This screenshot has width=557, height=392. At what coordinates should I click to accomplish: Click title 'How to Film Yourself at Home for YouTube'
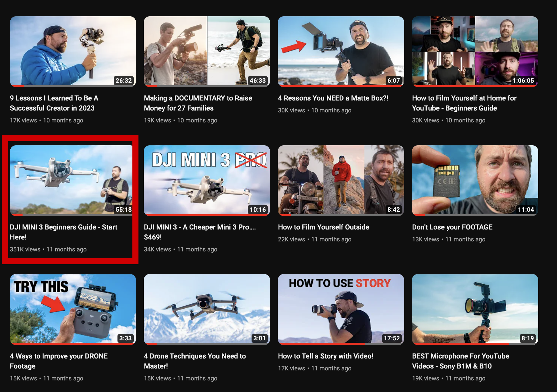coord(464,103)
